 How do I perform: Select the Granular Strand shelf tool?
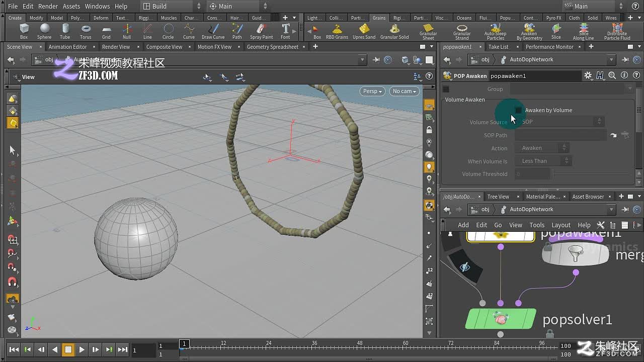[462, 32]
